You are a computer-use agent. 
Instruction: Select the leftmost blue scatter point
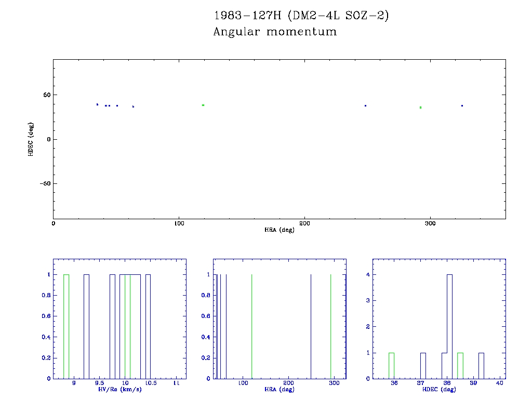point(97,104)
